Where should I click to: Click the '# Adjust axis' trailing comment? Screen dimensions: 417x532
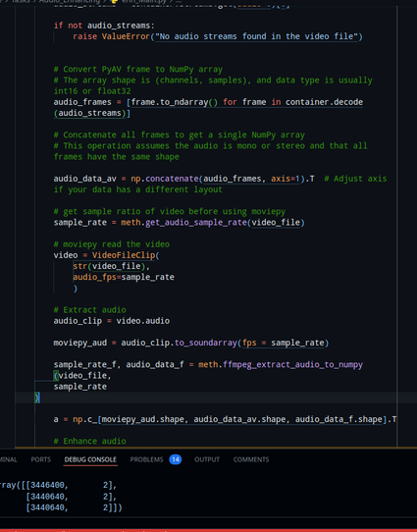click(355, 179)
